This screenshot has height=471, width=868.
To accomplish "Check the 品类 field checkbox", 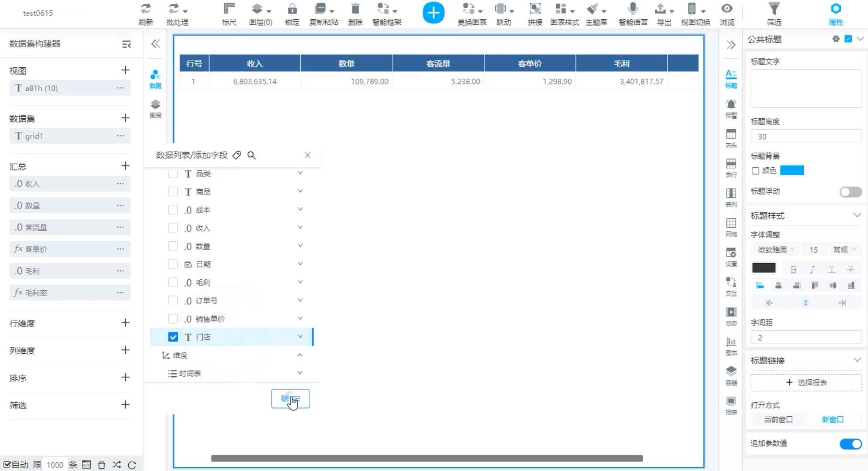I will coord(173,173).
